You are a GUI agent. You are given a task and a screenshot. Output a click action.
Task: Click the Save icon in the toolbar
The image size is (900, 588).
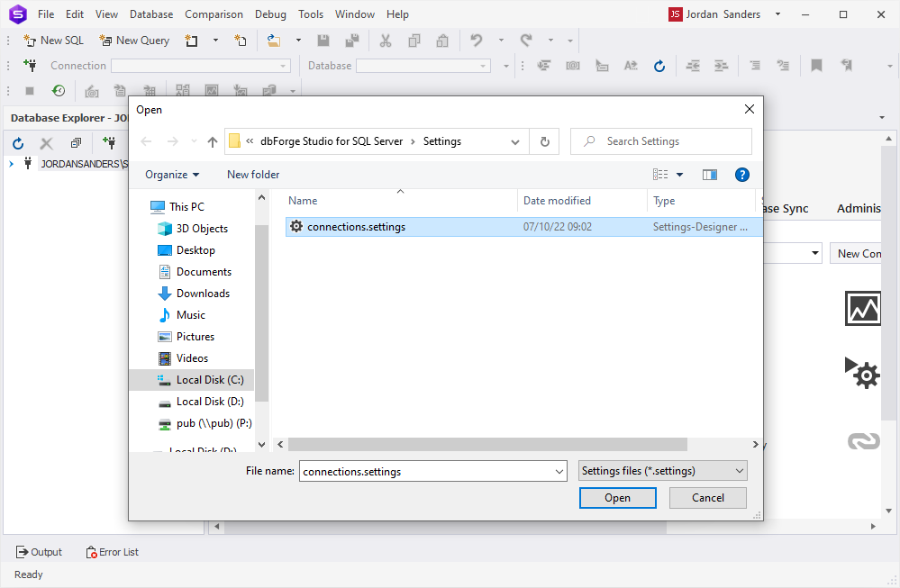tap(323, 41)
